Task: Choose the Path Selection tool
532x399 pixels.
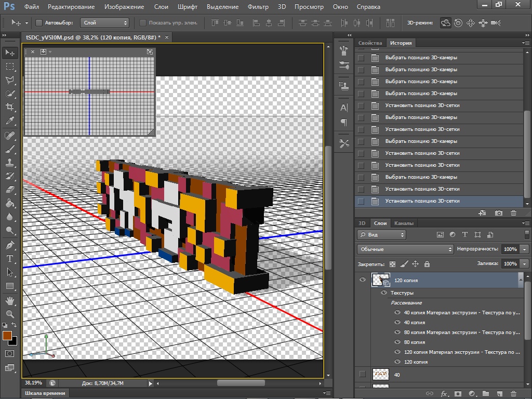Action: point(10,272)
